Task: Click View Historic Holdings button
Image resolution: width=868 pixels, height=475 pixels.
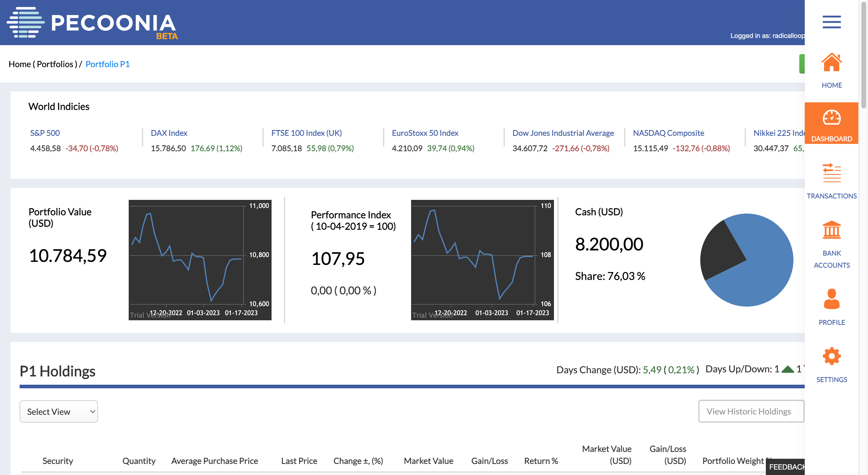Action: tap(751, 411)
